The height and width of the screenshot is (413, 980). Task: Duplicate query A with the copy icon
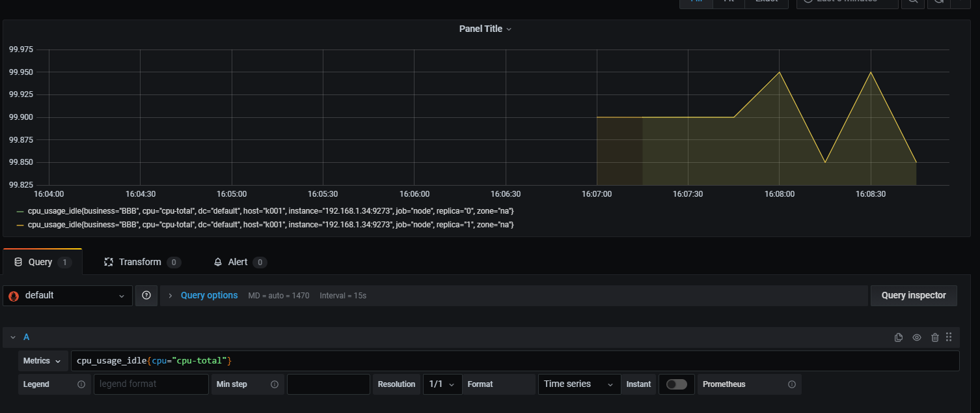899,337
